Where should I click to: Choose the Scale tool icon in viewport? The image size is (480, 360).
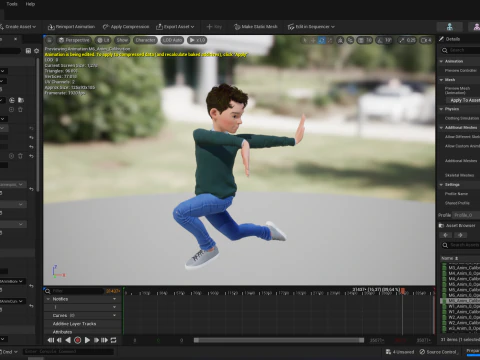[x=330, y=40]
